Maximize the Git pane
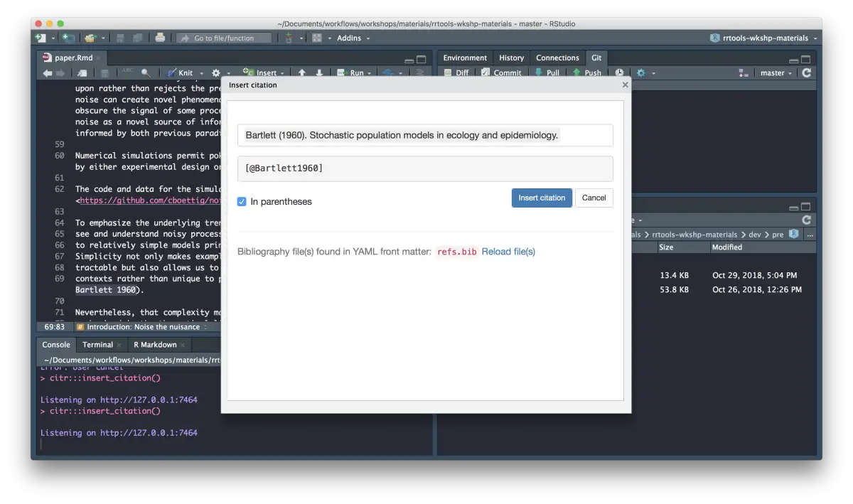Screen dimensions: 853x504 [x=805, y=59]
